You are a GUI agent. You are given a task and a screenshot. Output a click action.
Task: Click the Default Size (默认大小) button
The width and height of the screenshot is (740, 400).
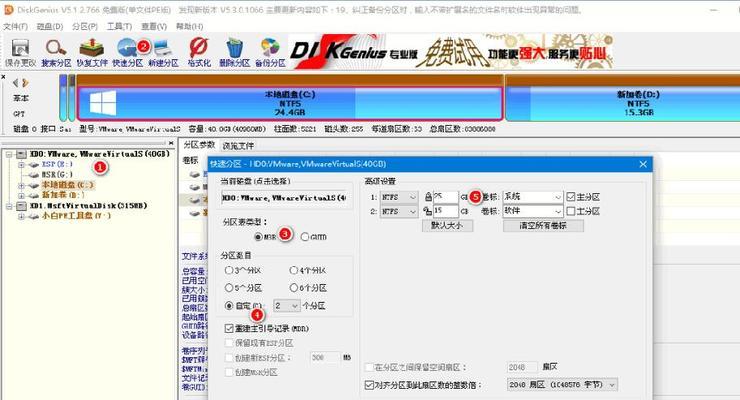[x=447, y=225]
